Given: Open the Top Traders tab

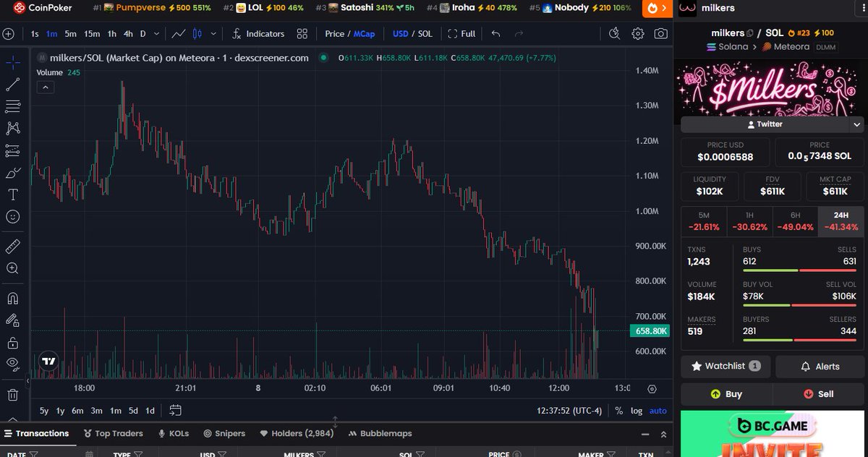Looking at the screenshot, I should pos(113,434).
